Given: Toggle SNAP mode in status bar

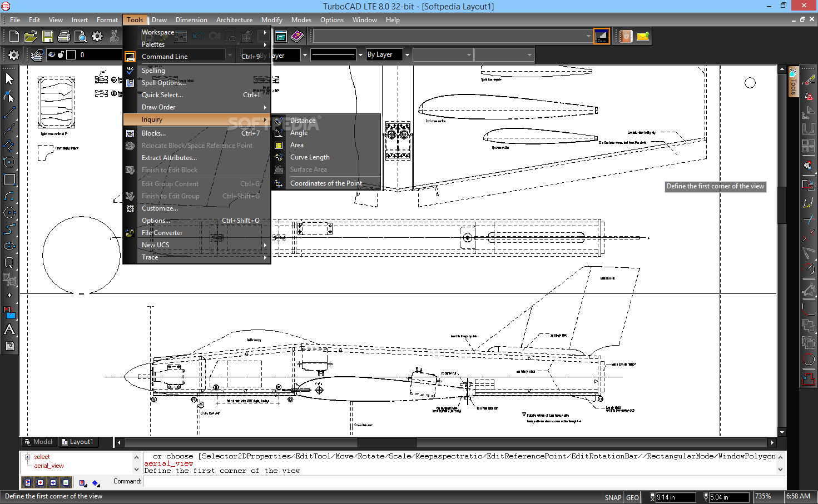Looking at the screenshot, I should (x=613, y=497).
